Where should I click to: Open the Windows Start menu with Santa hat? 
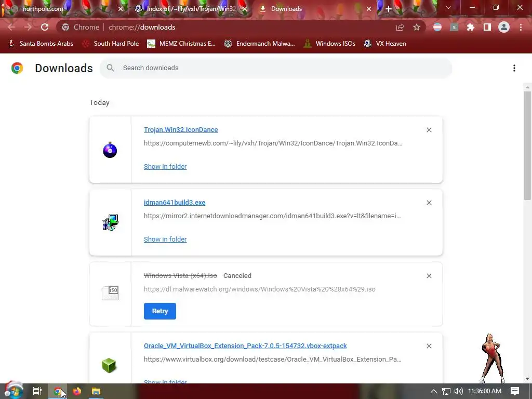pyautogui.click(x=14, y=391)
